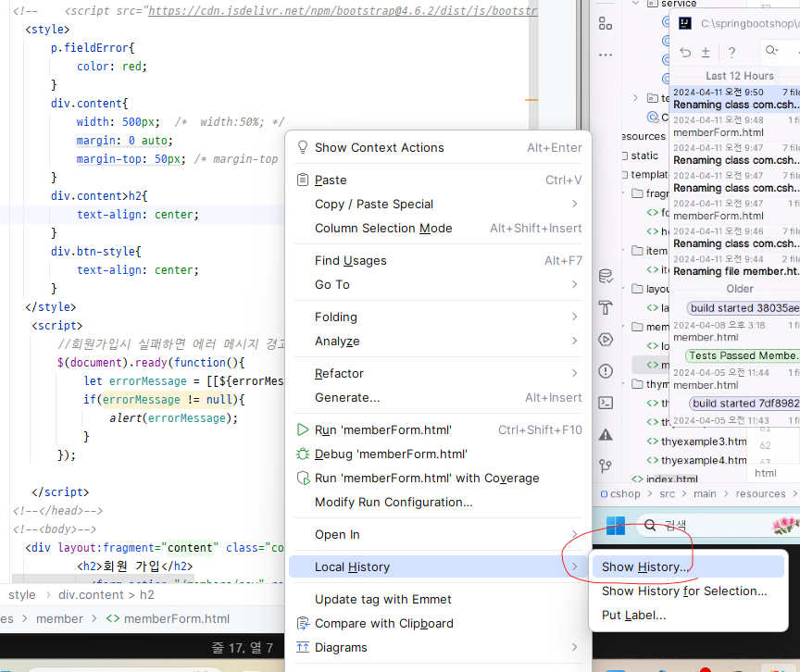Open the jsdelivr bootstrap URL link in editor
This screenshot has height=672, width=800.
pos(343,11)
